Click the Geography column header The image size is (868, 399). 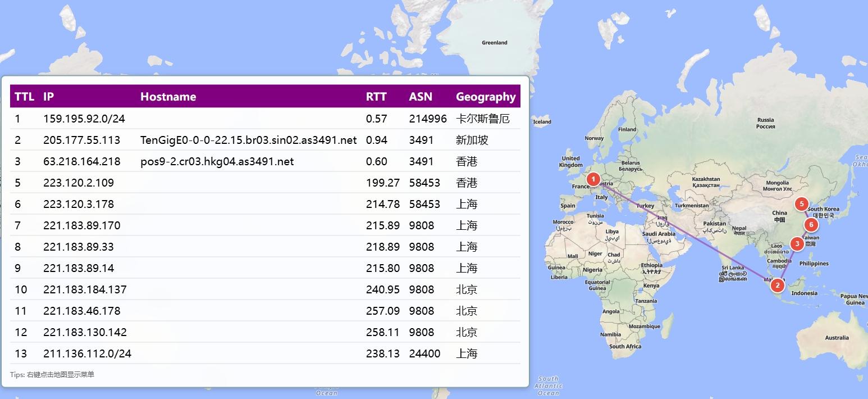(486, 97)
